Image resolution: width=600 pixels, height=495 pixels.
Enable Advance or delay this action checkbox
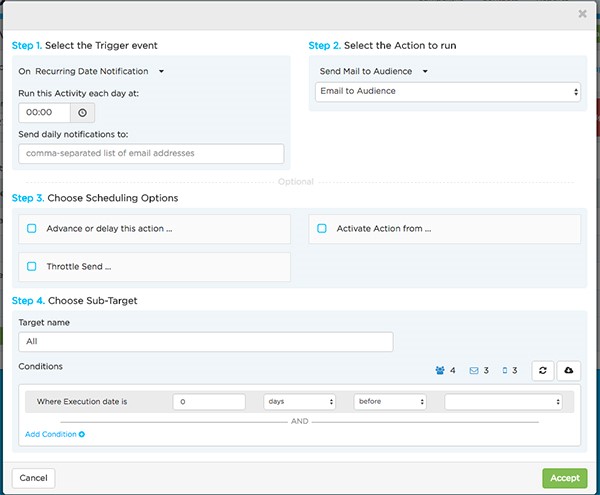(x=32, y=228)
